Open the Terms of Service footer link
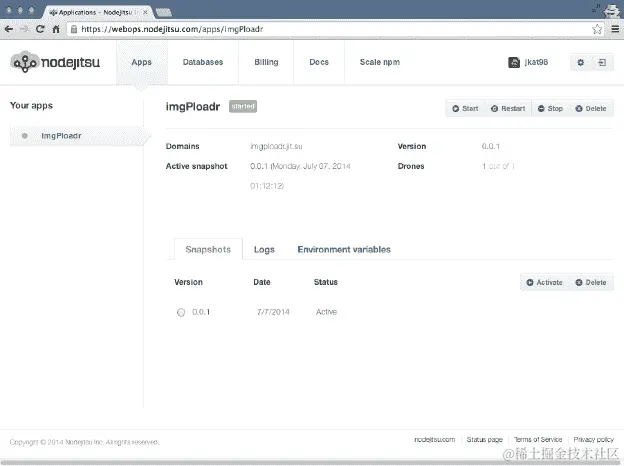Image resolution: width=624 pixels, height=466 pixels. tap(538, 440)
